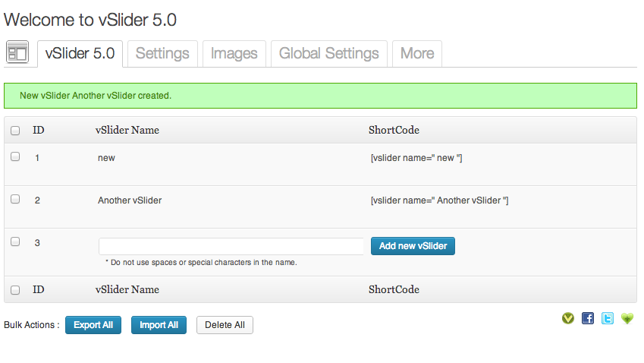Tick the select-all checkbox in the table header

[15, 131]
